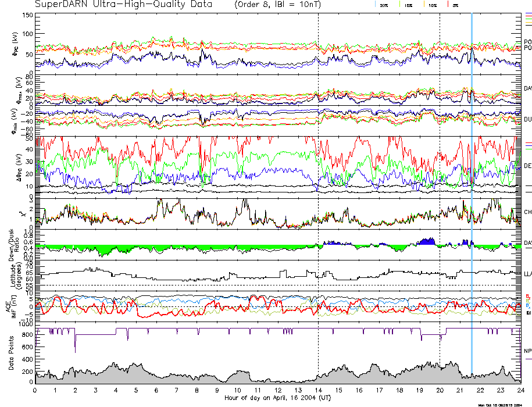Screen dimensions: 532x407
Task: Click the dashed vertical line at hour 14
Action: (x=318, y=174)
